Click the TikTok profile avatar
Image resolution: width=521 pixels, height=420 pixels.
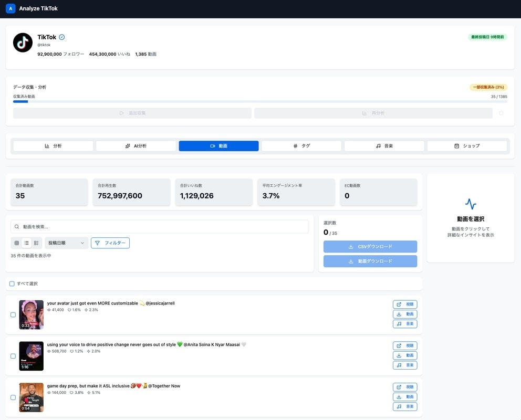pos(23,43)
